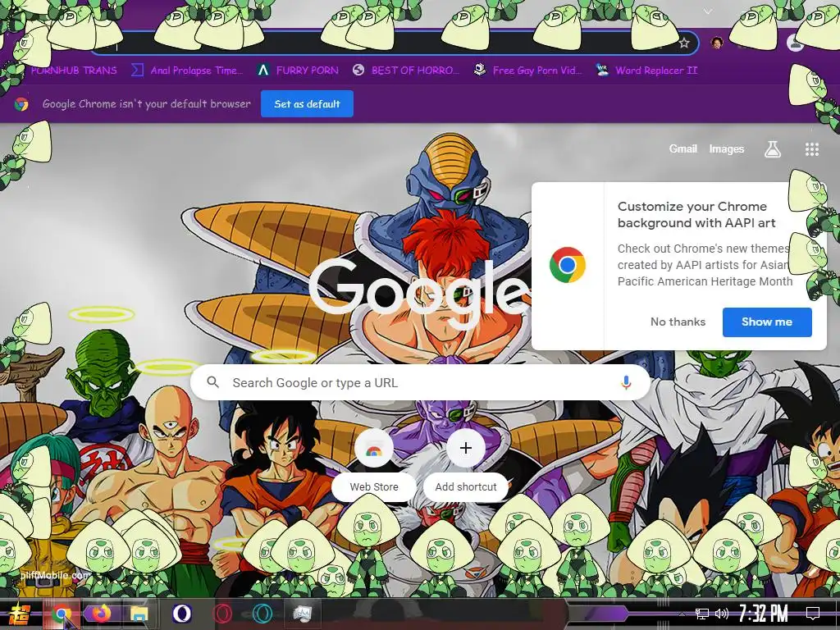The width and height of the screenshot is (840, 630).
Task: Launch the purple Opera icon in taskbar
Action: tap(182, 614)
